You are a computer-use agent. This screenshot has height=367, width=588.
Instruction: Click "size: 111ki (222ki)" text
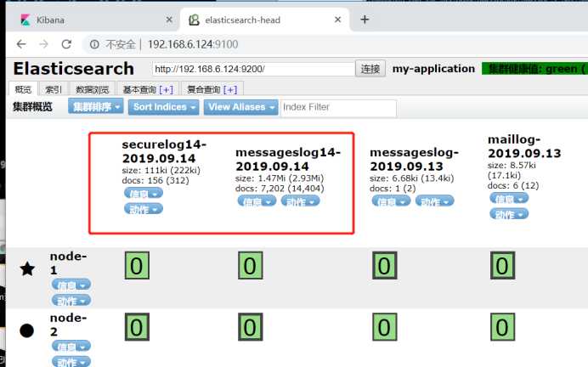[161, 171]
